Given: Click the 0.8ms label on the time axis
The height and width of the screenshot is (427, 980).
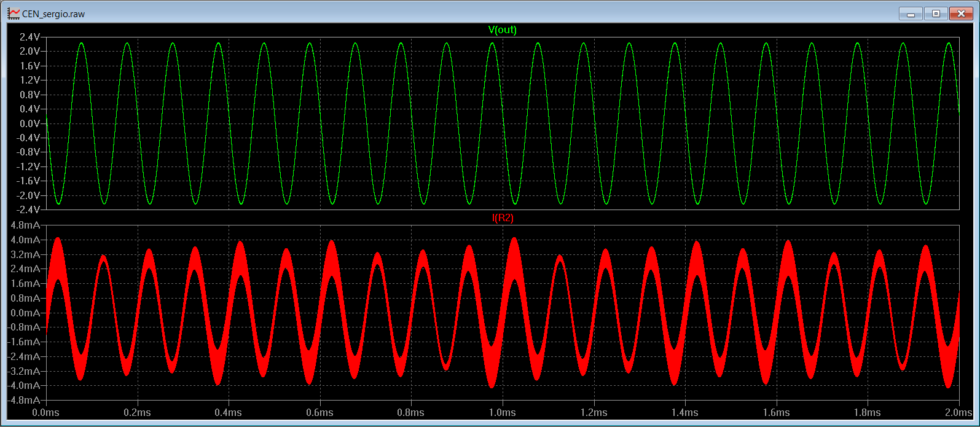Looking at the screenshot, I should (x=410, y=413).
